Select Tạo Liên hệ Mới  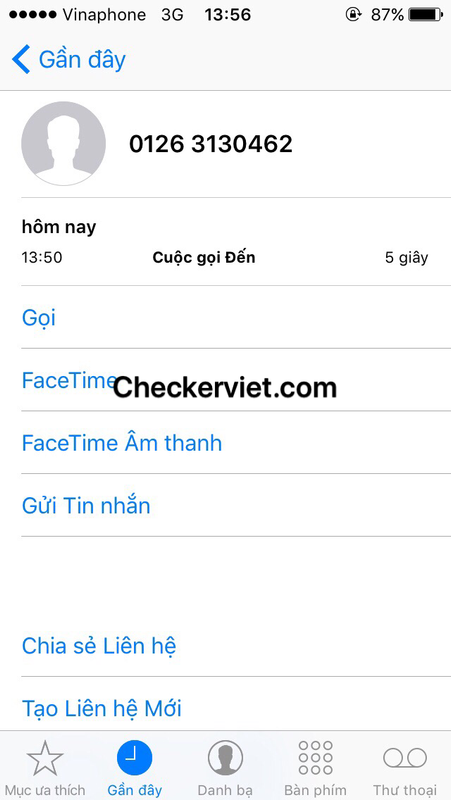[x=236, y=708]
